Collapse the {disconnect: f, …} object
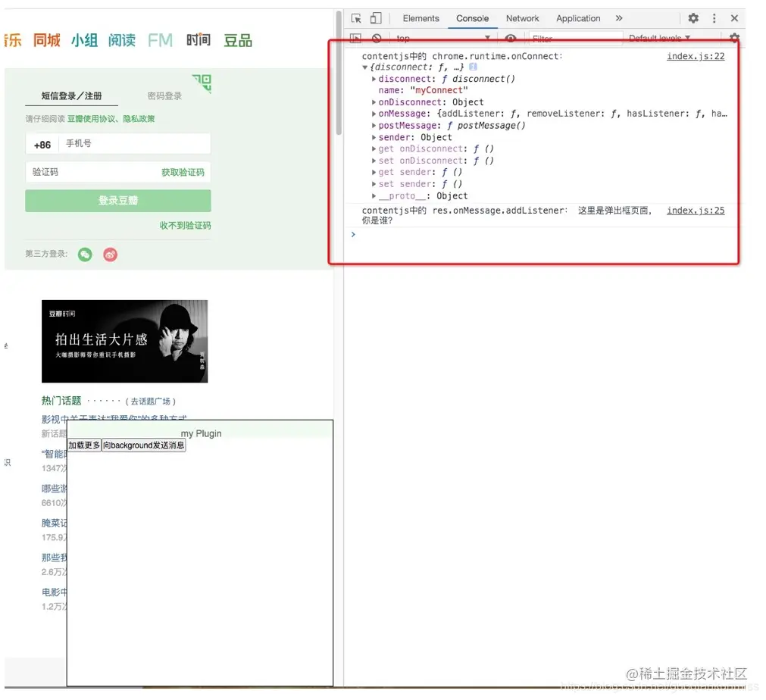The width and height of the screenshot is (766, 700). tap(365, 67)
